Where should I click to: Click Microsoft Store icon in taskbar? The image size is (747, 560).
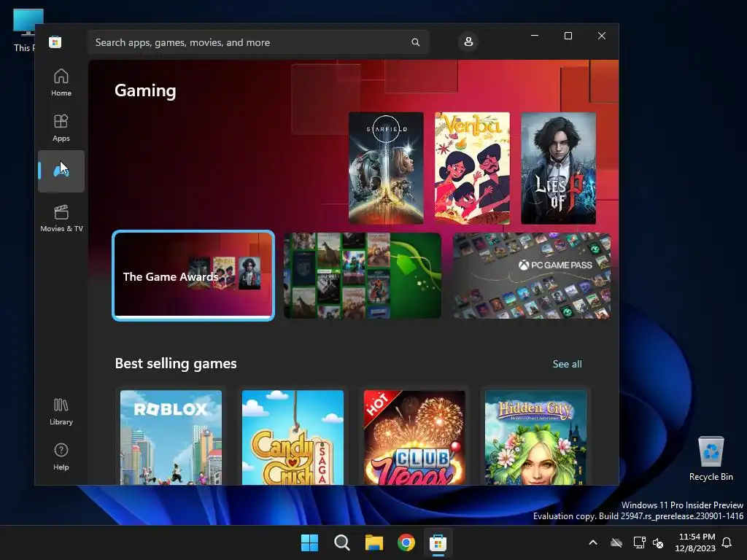[x=438, y=542]
